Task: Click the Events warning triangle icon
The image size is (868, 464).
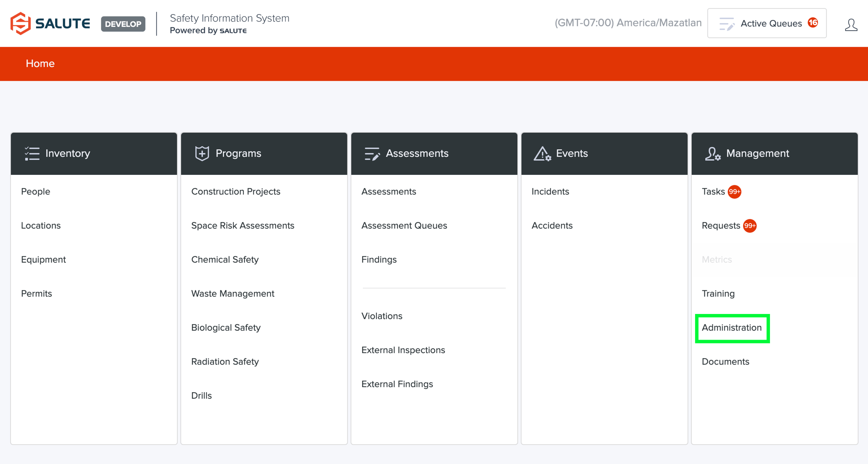Action: 542,154
